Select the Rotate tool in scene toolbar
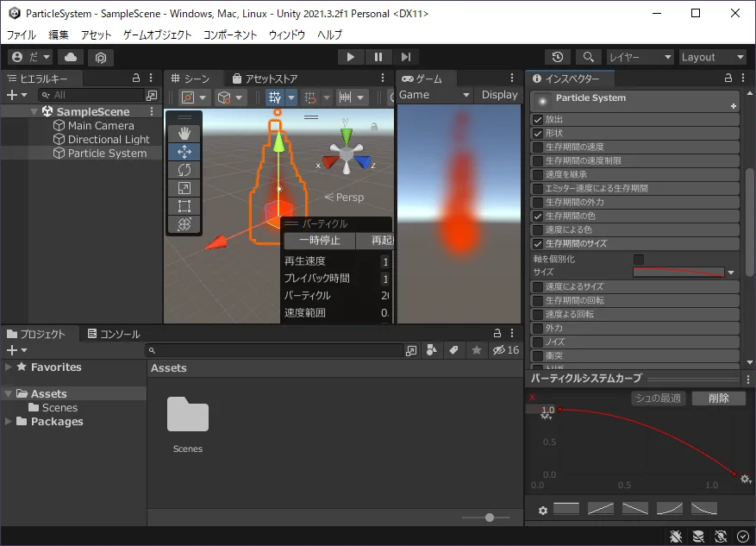 click(184, 170)
